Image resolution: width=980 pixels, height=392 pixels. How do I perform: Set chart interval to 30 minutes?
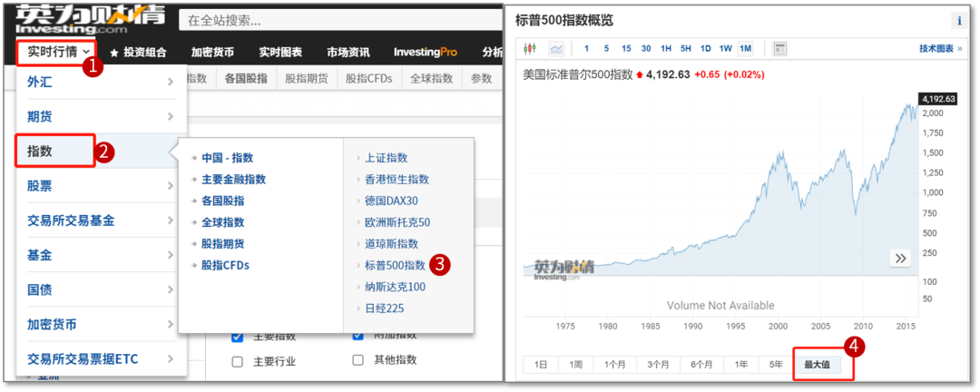pyautogui.click(x=646, y=48)
